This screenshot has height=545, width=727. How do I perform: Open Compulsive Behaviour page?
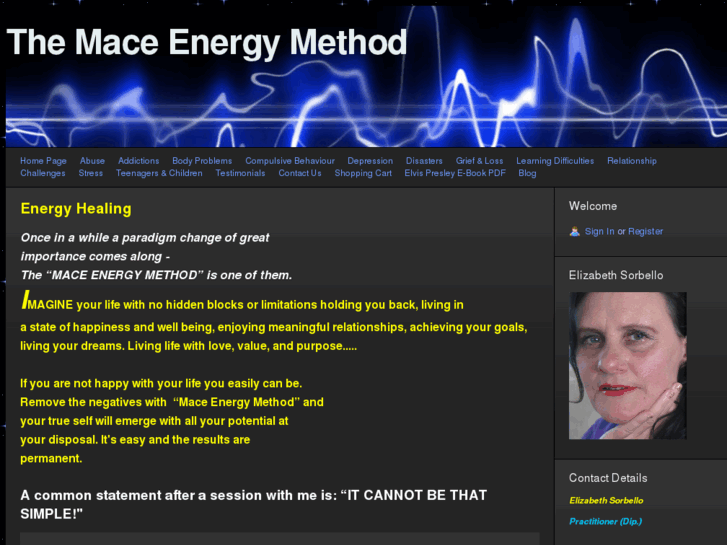coord(290,161)
